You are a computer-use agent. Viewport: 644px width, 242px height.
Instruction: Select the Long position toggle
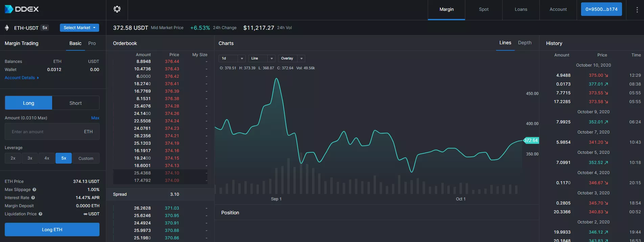click(28, 103)
